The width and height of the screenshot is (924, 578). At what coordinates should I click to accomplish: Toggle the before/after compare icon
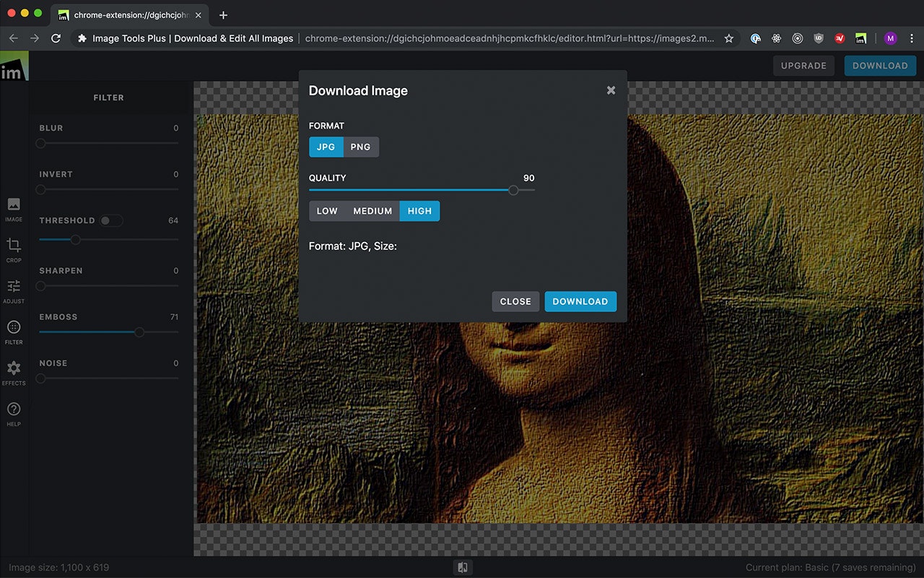pos(463,567)
